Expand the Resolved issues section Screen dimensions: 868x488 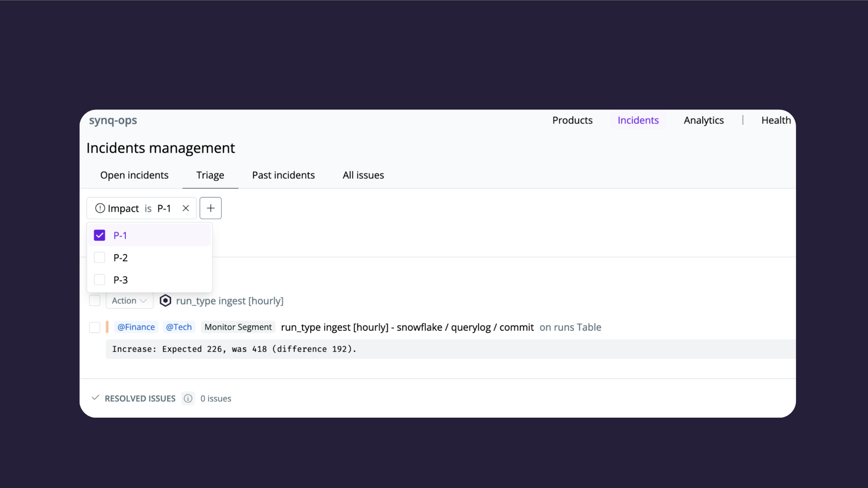click(140, 398)
